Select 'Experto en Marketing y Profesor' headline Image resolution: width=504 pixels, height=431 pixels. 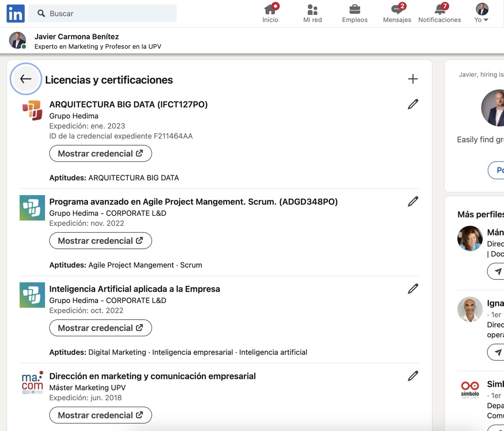click(98, 46)
